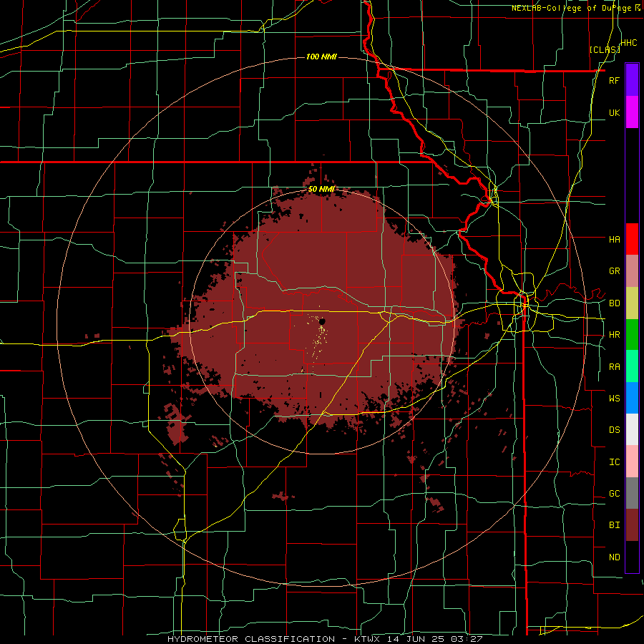Click the blue WS legend swatch
644x644 pixels.
coord(632,398)
